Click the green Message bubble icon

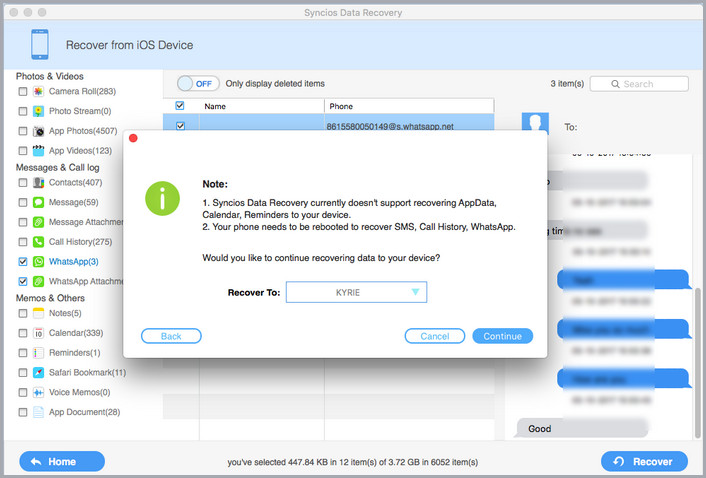38,203
